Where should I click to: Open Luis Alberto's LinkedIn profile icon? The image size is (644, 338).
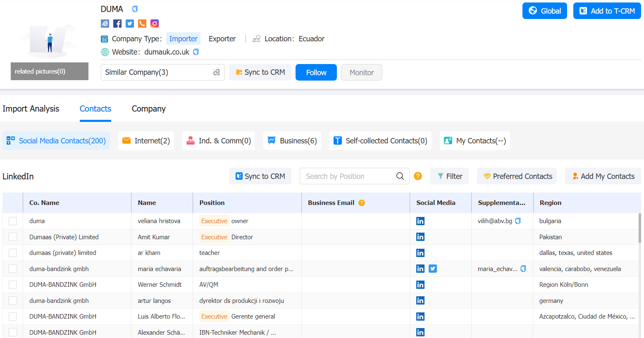tap(420, 317)
